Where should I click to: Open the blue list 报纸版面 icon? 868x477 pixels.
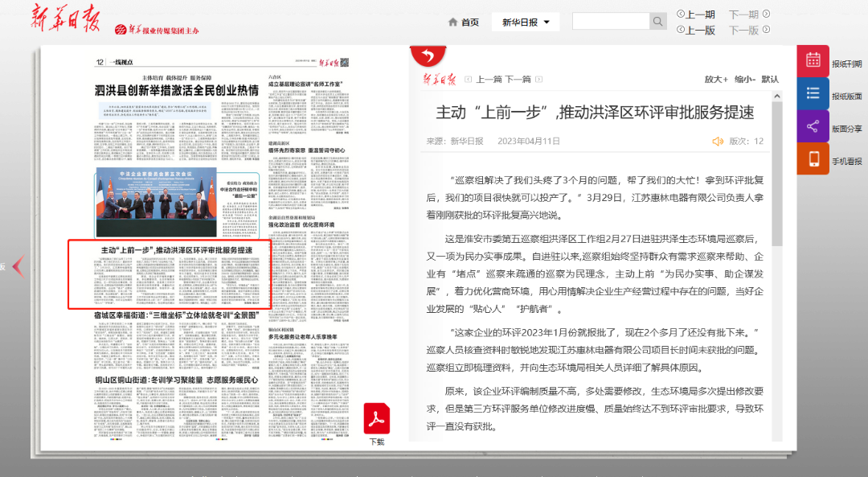pyautogui.click(x=813, y=93)
